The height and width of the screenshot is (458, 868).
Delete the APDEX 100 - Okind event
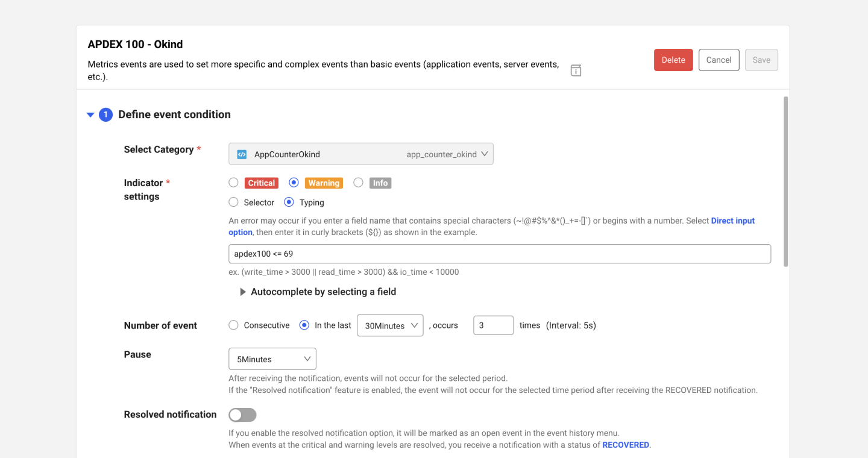tap(673, 60)
